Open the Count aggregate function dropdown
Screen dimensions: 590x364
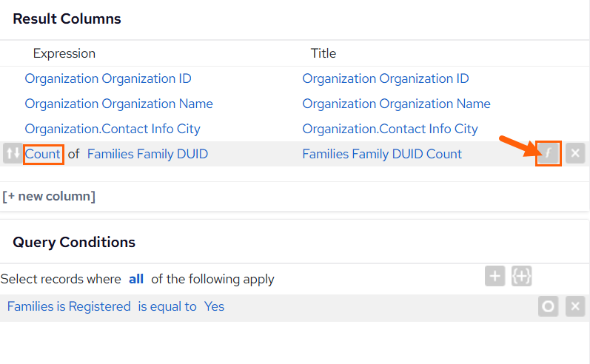click(x=43, y=154)
